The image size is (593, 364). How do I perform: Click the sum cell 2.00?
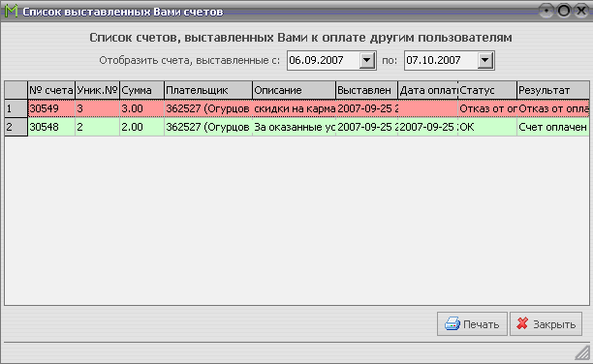pyautogui.click(x=141, y=127)
